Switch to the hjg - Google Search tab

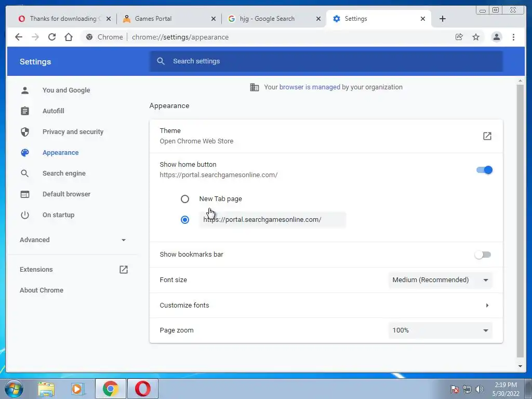pyautogui.click(x=273, y=19)
